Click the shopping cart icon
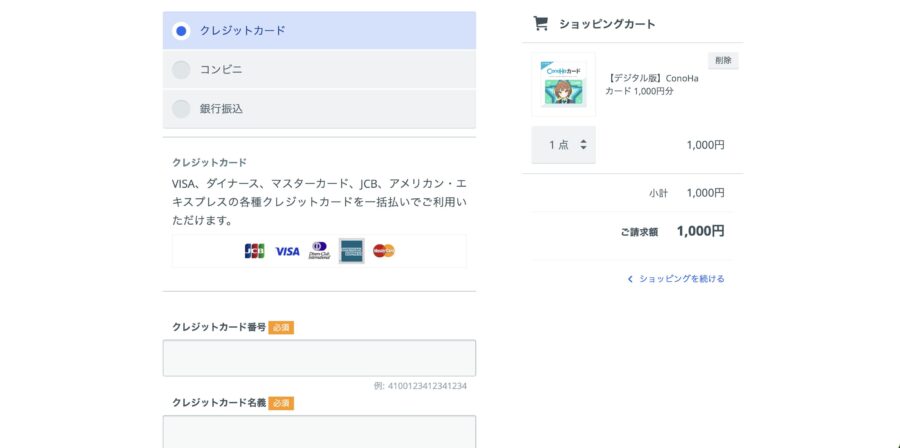The width and height of the screenshot is (900, 448). point(541,23)
